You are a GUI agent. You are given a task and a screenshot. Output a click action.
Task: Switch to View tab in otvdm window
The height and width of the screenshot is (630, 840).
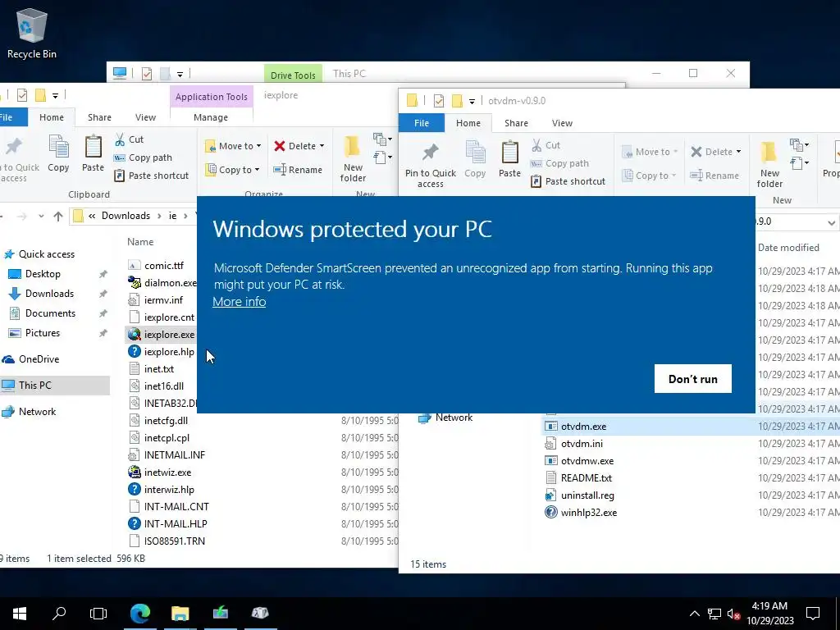562,123
